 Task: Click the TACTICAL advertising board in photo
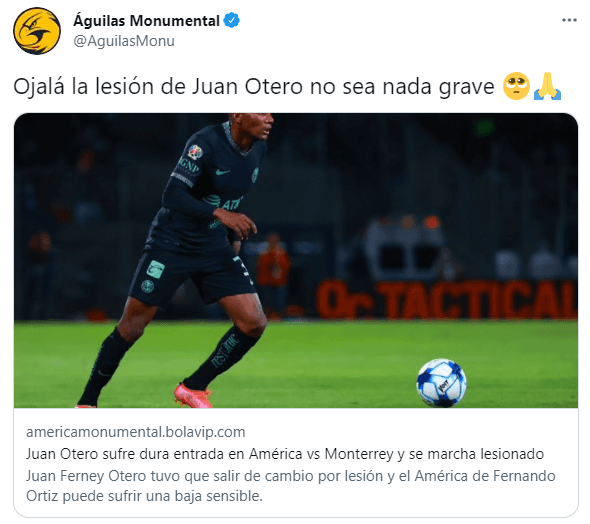[447, 300]
